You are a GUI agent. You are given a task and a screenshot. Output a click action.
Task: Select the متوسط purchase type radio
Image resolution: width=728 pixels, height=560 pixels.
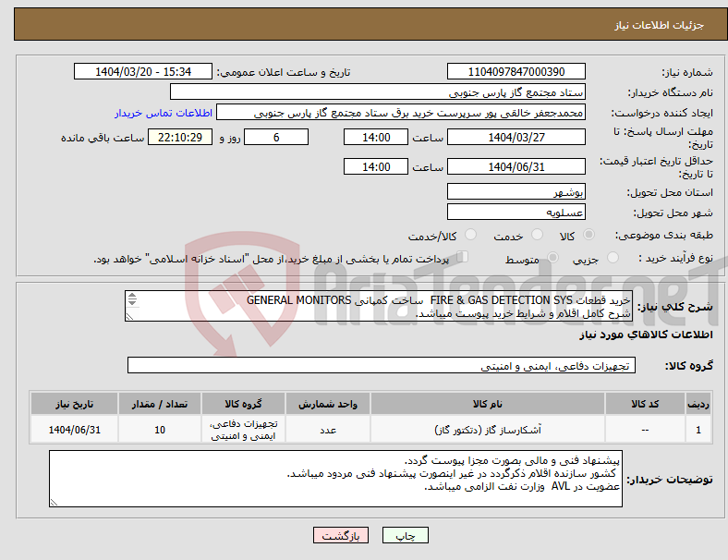pyautogui.click(x=552, y=258)
